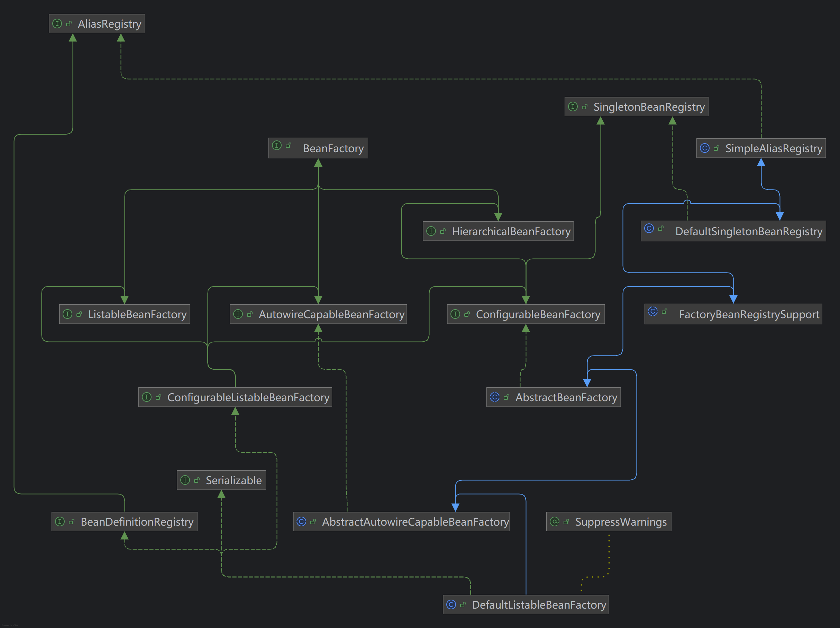
Task: Click the class icon on AbstractBeanFactory
Action: (495, 397)
